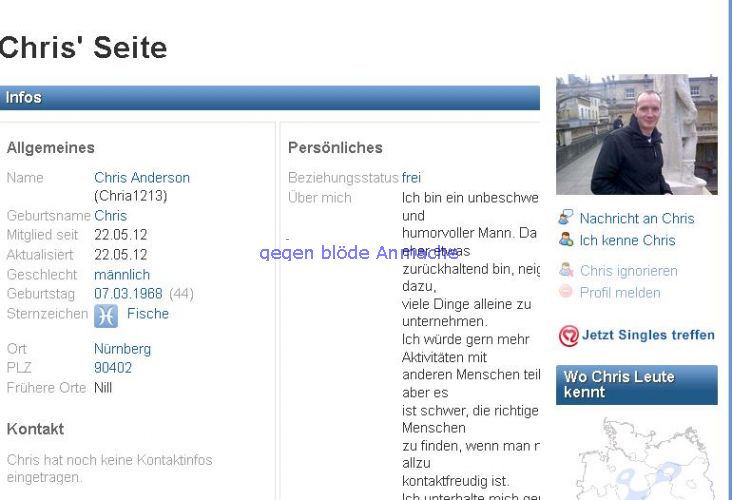
Task: Click the map under 'Wo Chris Leute kennt'
Action: (x=636, y=460)
